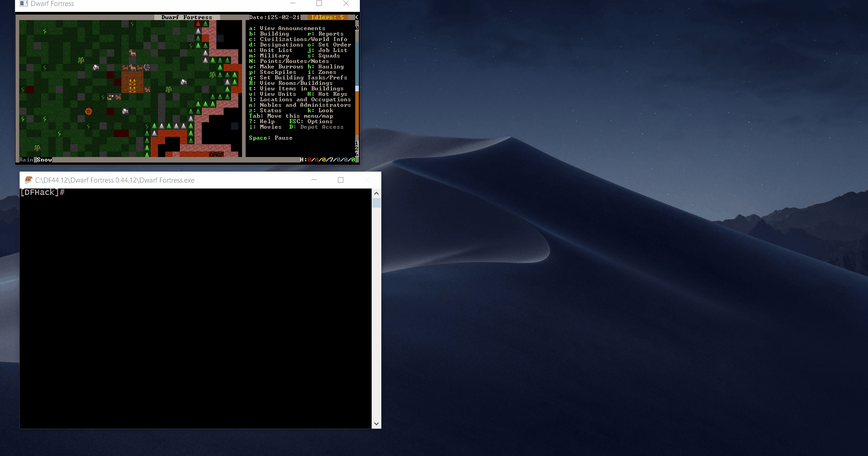868x456 pixels.
Task: Open the Military screen
Action: (269, 56)
